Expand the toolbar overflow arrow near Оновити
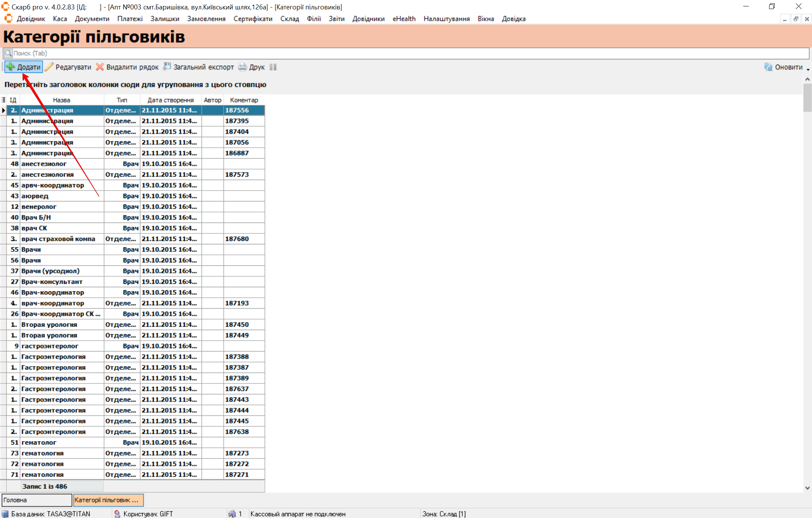The image size is (812, 518). 808,70
